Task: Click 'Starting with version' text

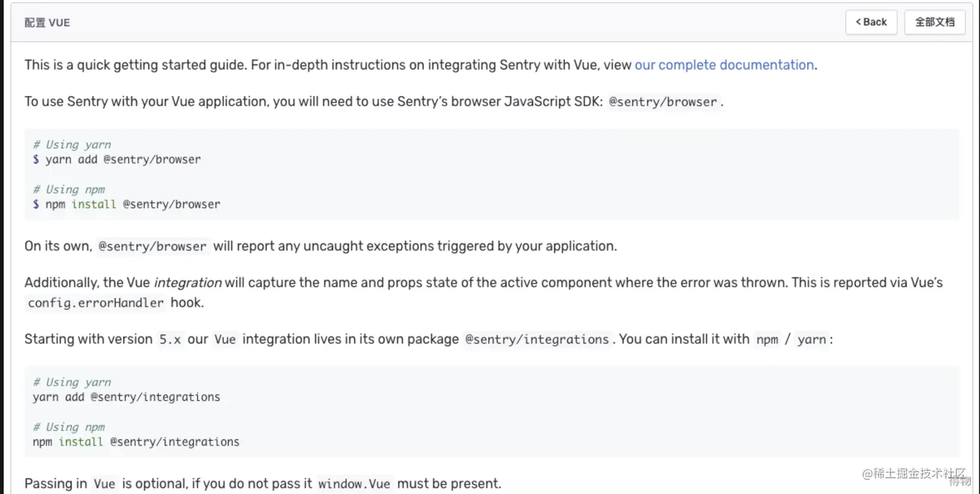Action: click(88, 340)
